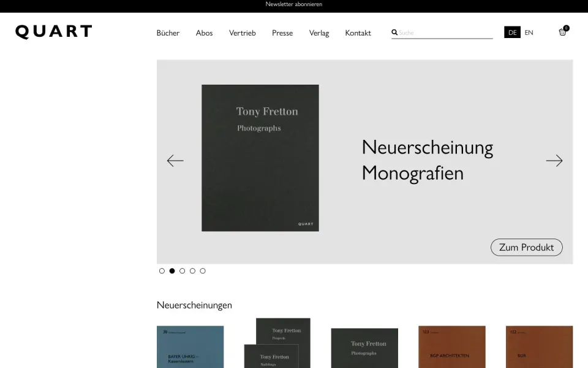Navigate to Verlag page
The height and width of the screenshot is (368, 588).
tap(319, 33)
